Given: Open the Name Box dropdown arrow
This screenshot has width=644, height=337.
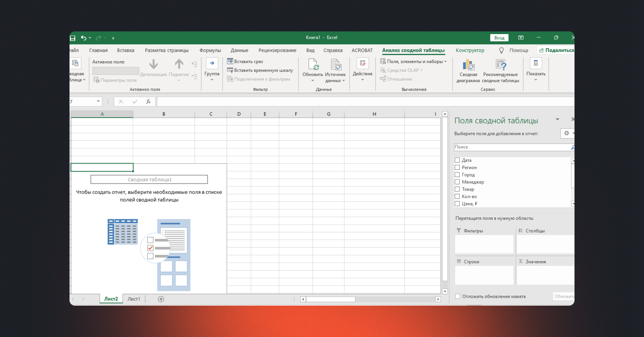Looking at the screenshot, I should pos(98,101).
